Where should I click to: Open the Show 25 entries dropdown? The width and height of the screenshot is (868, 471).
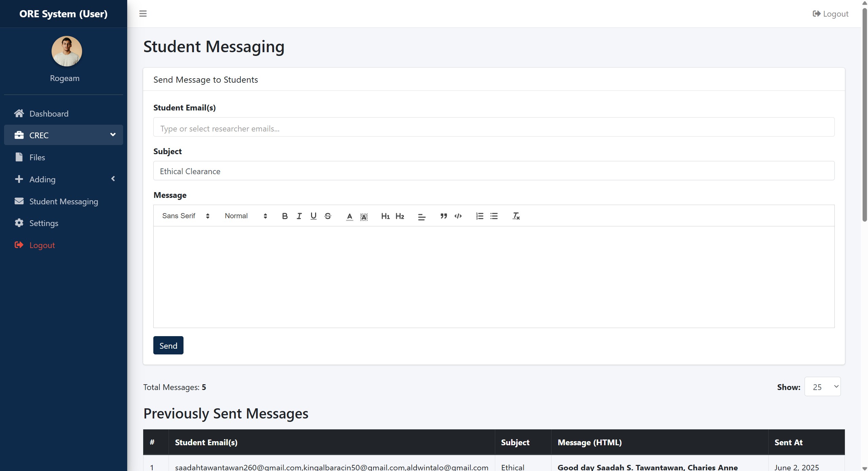(x=822, y=387)
